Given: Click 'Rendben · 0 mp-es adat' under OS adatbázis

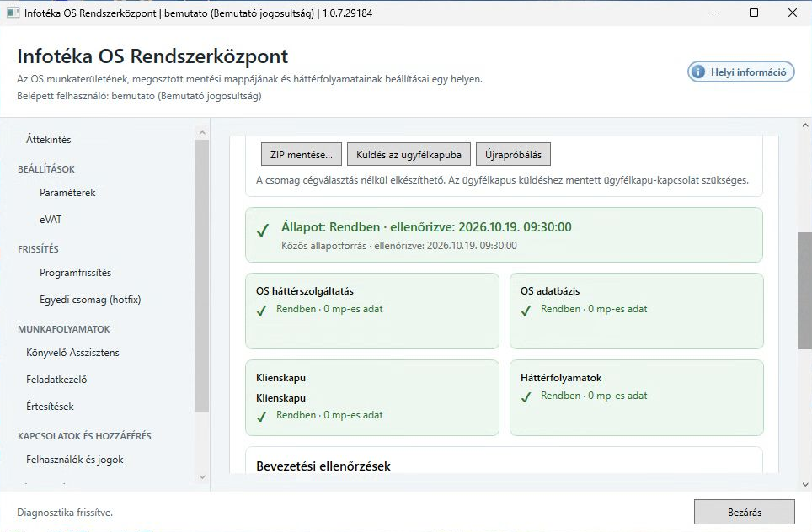Looking at the screenshot, I should point(594,308).
